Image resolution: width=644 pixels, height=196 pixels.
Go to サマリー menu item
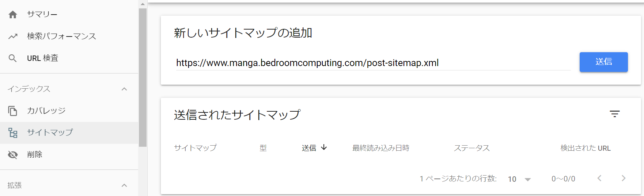tap(69, 15)
